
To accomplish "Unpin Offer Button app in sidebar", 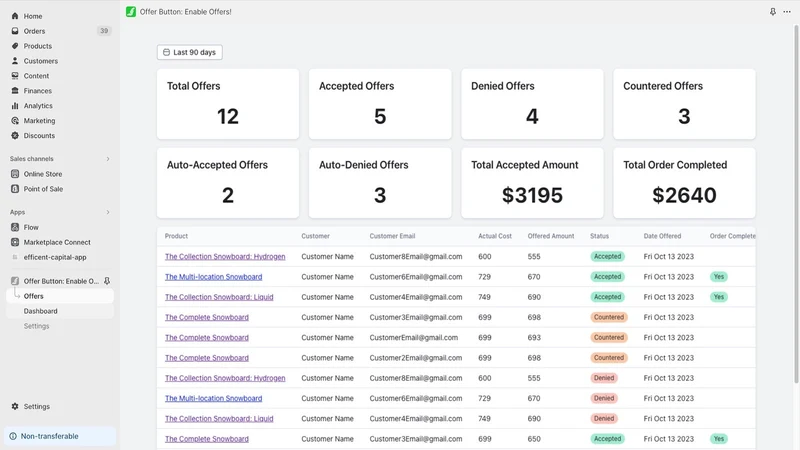I will coord(107,281).
